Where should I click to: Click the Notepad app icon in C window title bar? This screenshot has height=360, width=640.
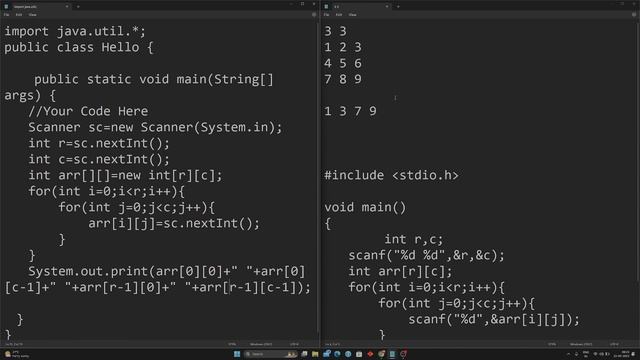pos(326,7)
